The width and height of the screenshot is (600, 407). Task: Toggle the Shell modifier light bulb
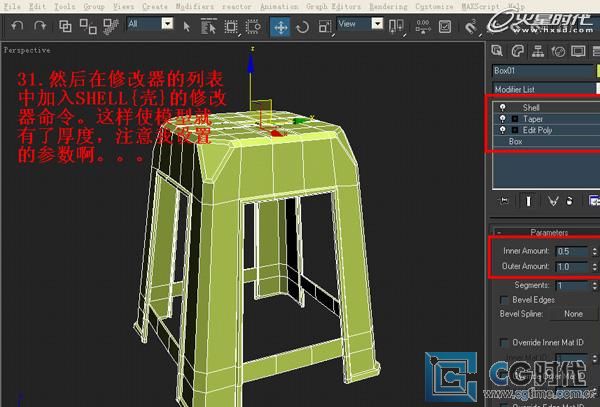502,107
